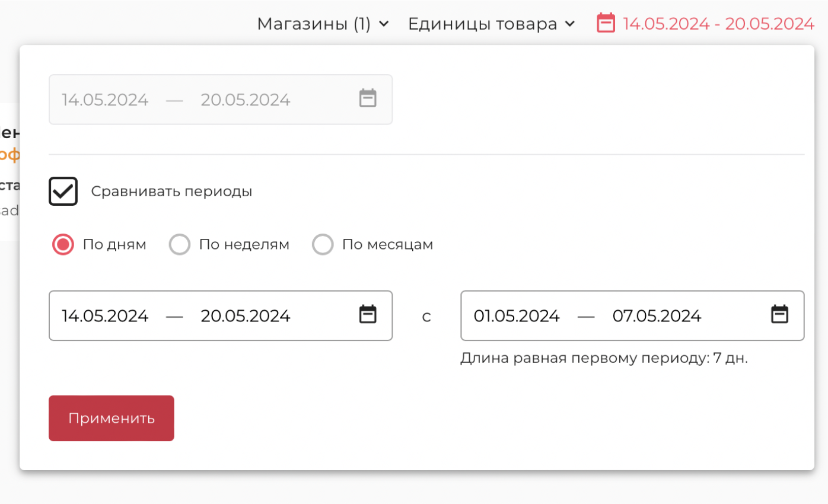Open calendar for 14.05.2024 – 20.05.2024 comparison field
This screenshot has width=828, height=504.
[x=368, y=314]
